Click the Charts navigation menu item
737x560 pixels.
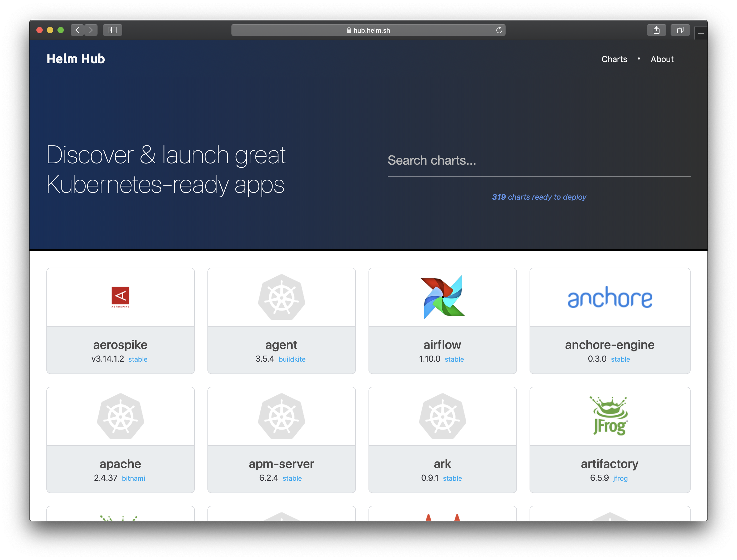(614, 59)
